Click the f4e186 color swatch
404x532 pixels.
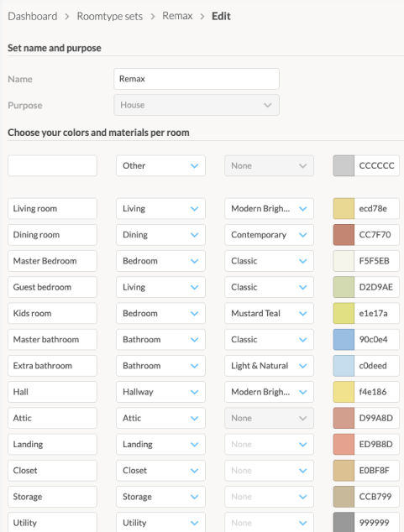point(344,392)
